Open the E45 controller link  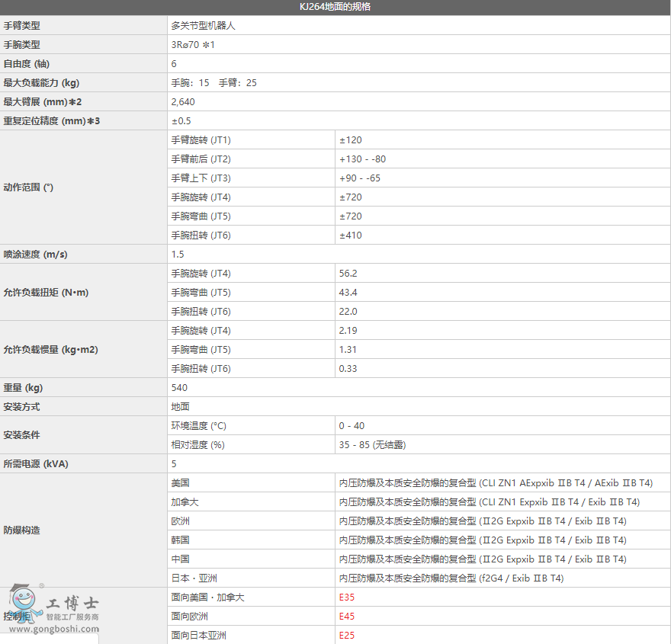pyautogui.click(x=348, y=616)
